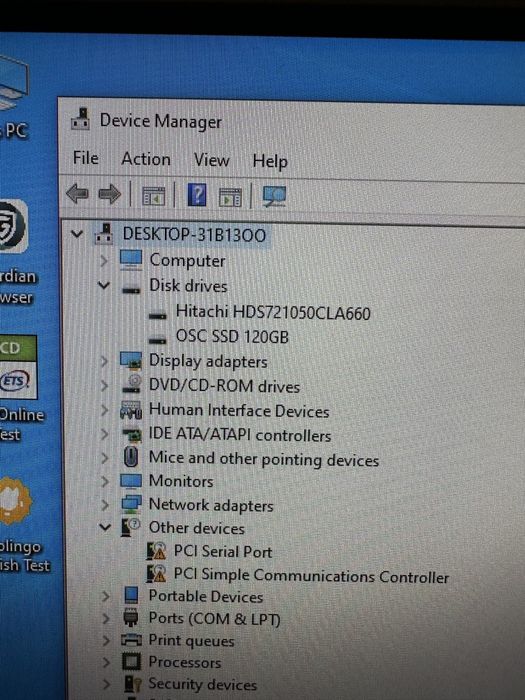Open the Help menu
Viewport: 525px width, 700px height.
[270, 162]
